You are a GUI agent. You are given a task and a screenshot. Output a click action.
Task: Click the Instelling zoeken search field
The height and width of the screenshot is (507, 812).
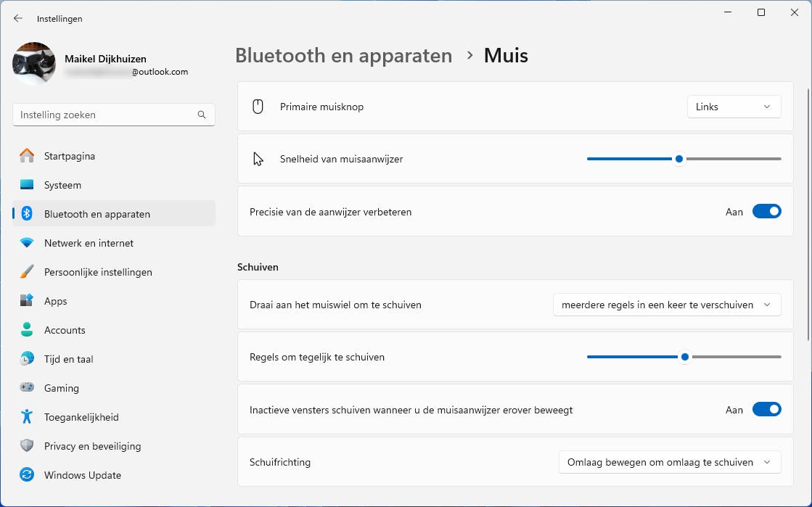pyautogui.click(x=107, y=115)
